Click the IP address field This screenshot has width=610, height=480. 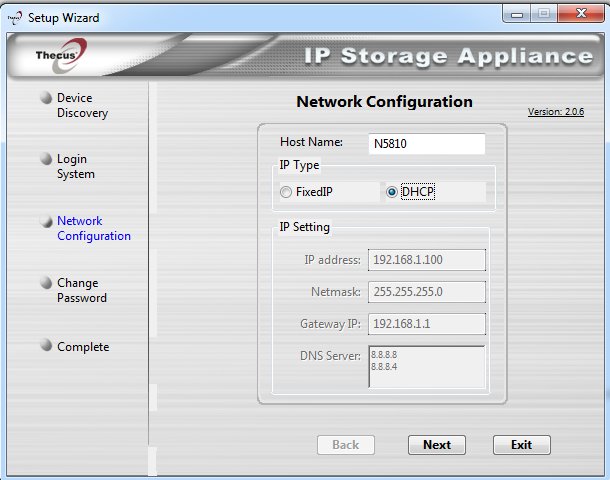[x=426, y=260]
